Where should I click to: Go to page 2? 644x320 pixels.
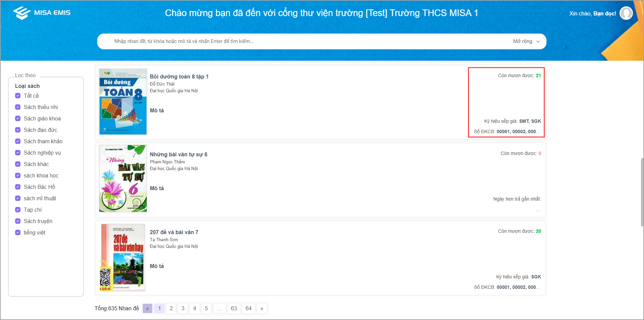click(171, 309)
